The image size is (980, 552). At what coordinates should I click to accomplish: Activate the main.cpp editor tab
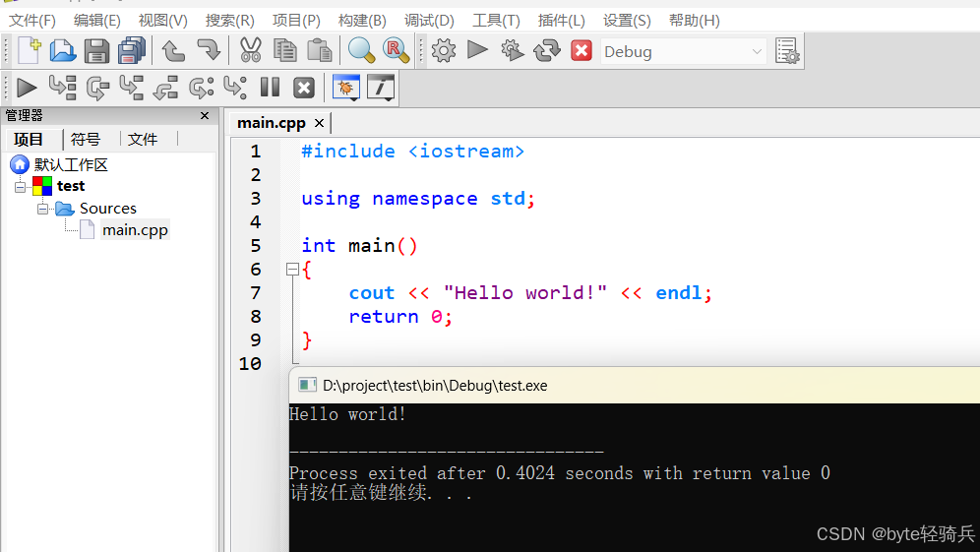(272, 123)
